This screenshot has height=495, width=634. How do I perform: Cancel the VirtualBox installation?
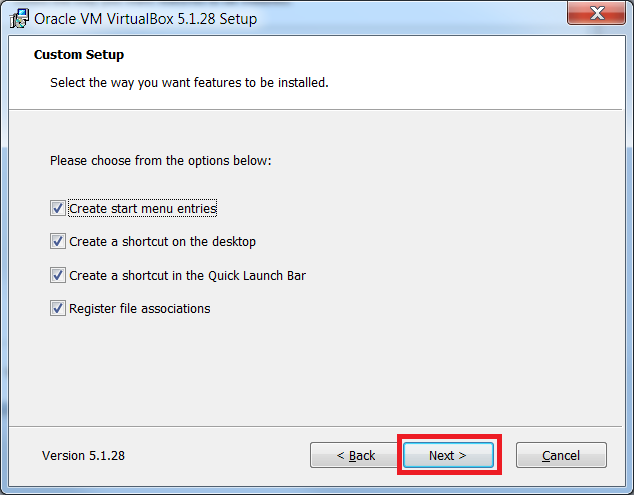click(x=561, y=455)
